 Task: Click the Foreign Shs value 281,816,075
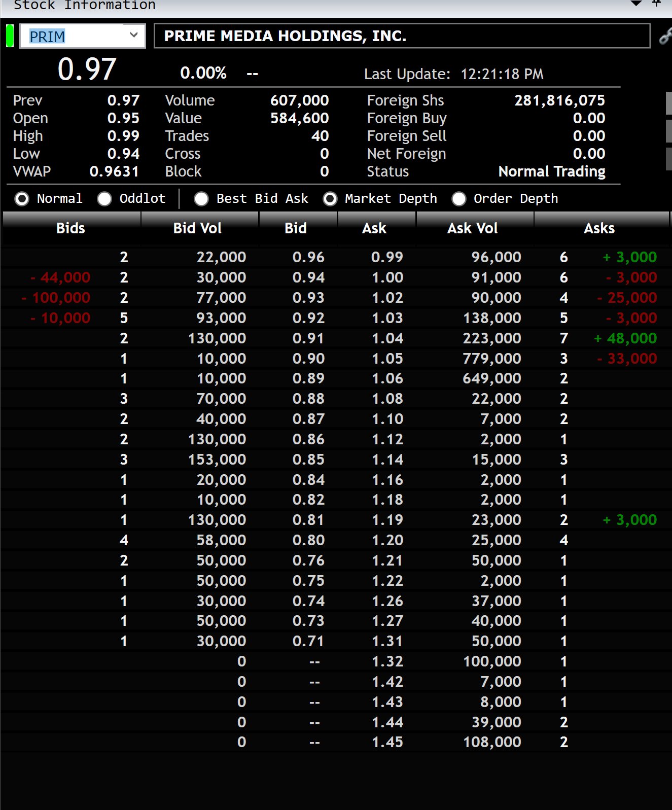(560, 100)
